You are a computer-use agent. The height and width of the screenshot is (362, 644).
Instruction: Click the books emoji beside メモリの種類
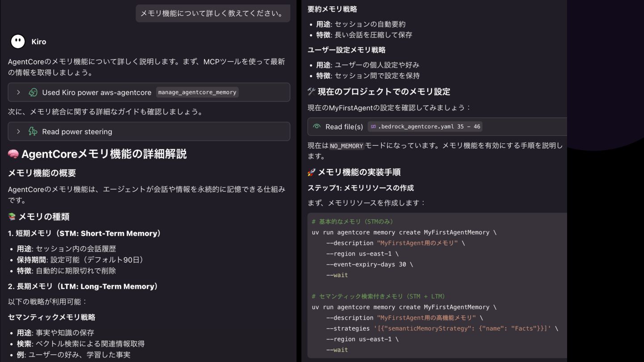pos(12,217)
